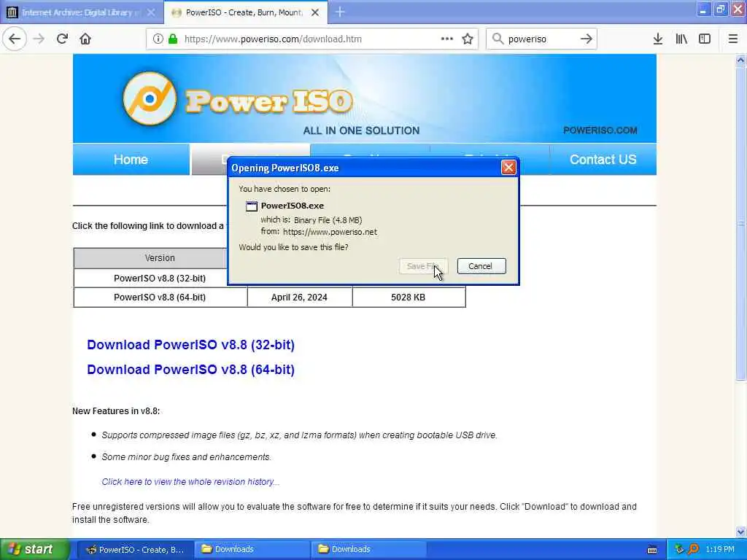Click the forward navigation arrow
The image size is (747, 560).
[x=39, y=39]
